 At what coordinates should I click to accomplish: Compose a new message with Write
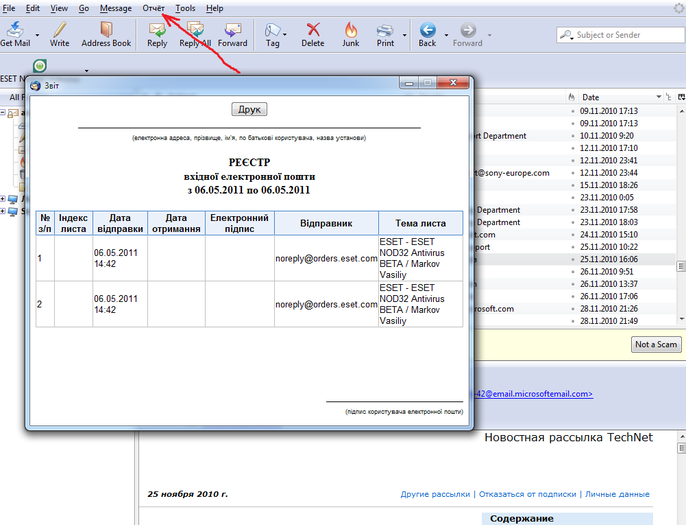(x=60, y=34)
